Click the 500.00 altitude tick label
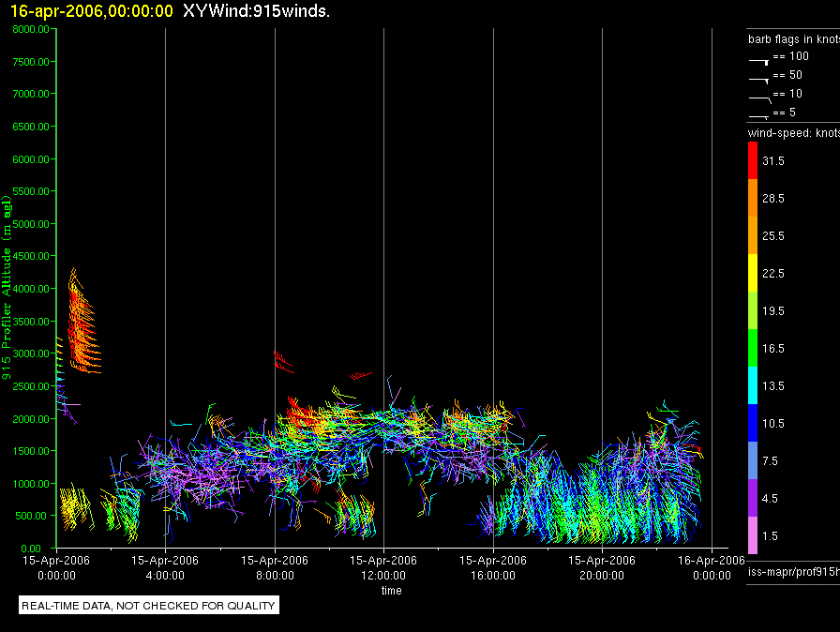The width and height of the screenshot is (840, 632). 31,516
